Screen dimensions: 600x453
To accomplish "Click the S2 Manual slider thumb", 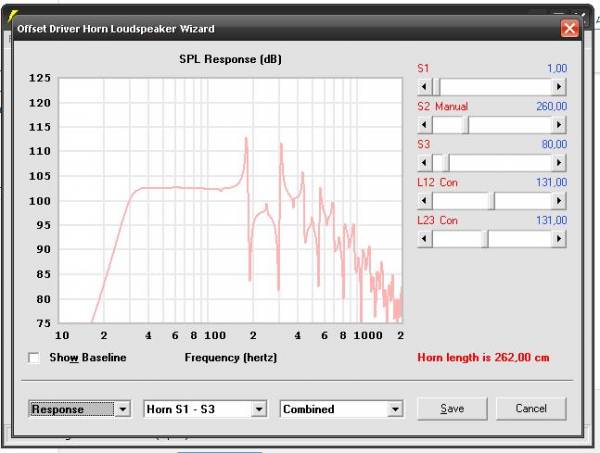I will tap(465, 125).
